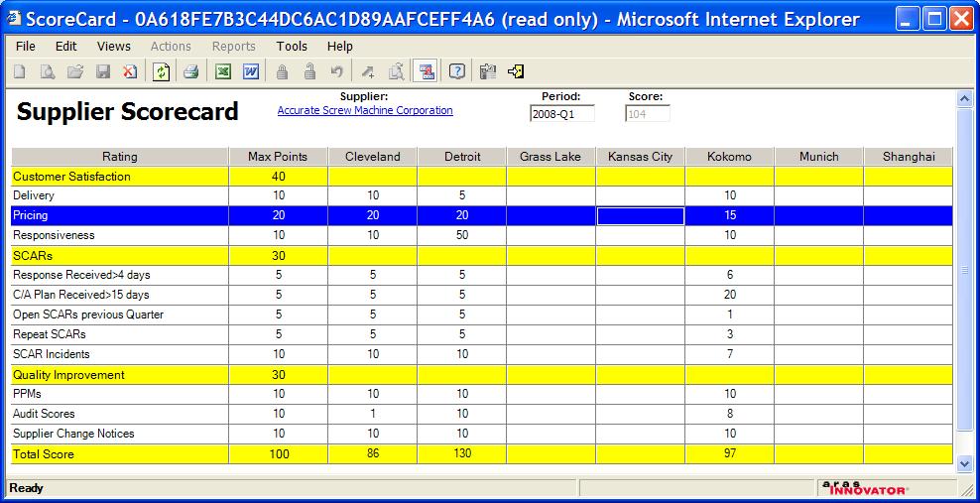Open the Help menu
The image size is (980, 503).
pyautogui.click(x=340, y=47)
